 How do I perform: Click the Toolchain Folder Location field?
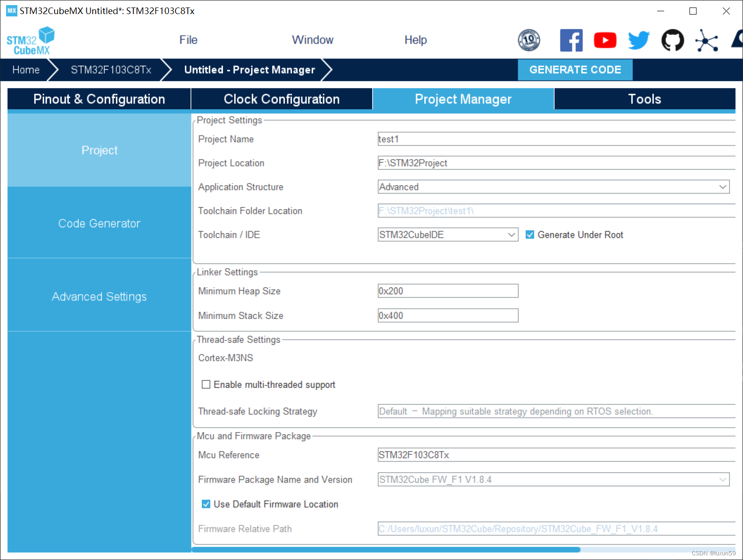point(557,211)
